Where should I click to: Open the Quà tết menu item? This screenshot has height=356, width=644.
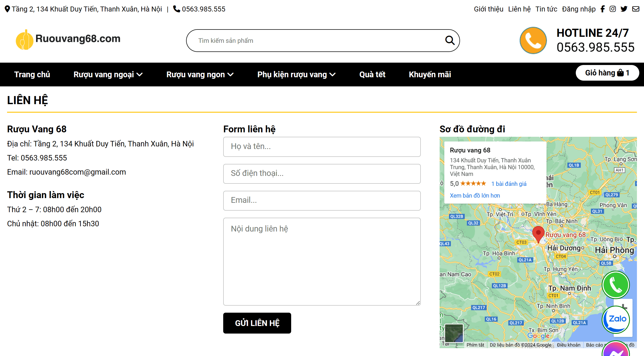click(372, 74)
